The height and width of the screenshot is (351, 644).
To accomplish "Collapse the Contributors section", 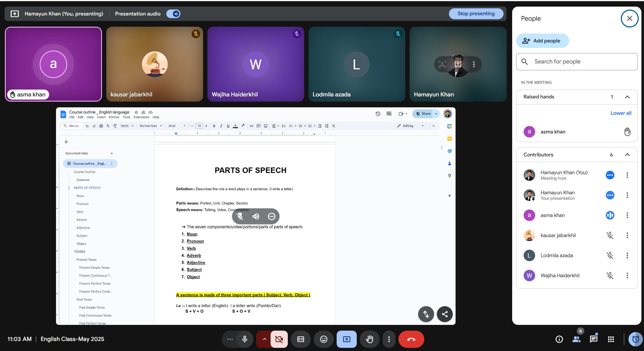I will pyautogui.click(x=627, y=155).
